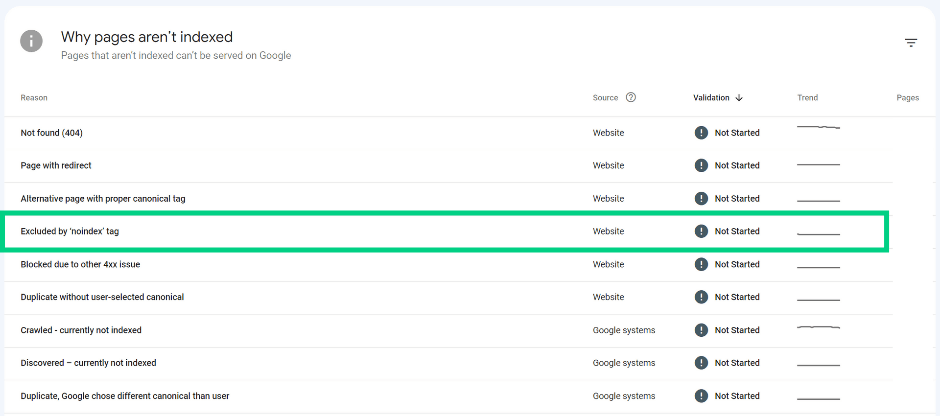
Task: Open Discovered – currently not indexed row
Action: pyautogui.click(x=448, y=363)
